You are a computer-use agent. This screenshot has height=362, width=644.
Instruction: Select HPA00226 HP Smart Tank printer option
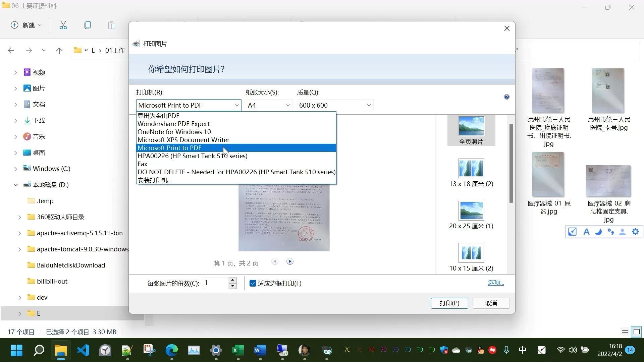click(x=192, y=156)
